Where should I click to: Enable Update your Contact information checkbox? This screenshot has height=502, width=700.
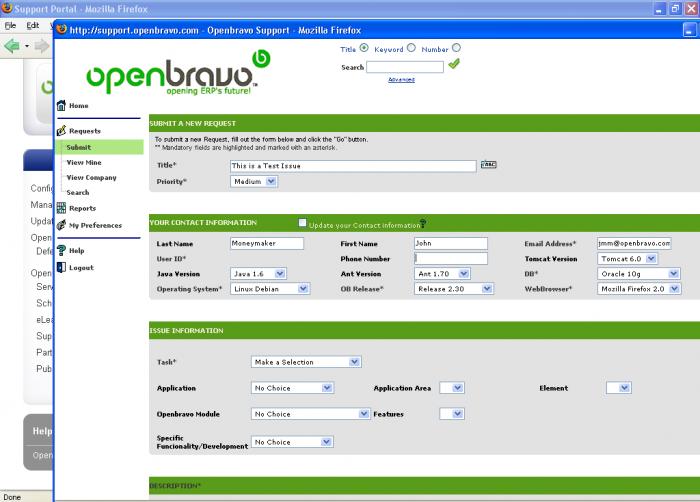tap(303, 222)
